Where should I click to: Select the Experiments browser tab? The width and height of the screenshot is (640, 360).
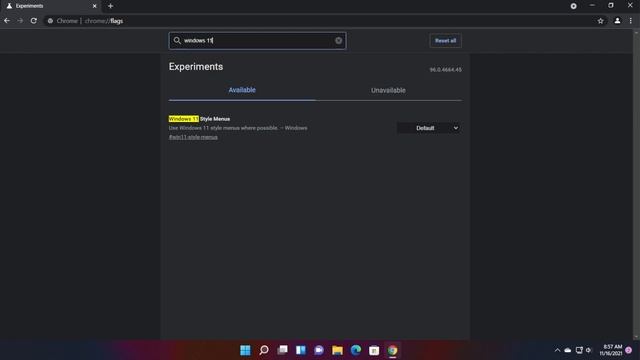pos(51,6)
